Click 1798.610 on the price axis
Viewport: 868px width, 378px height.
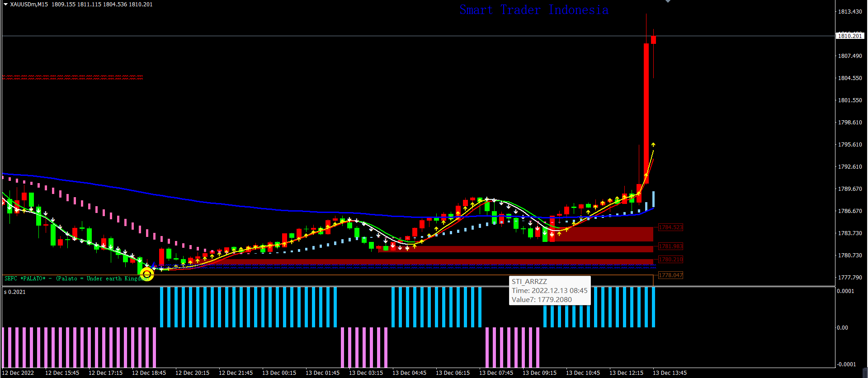(850, 123)
